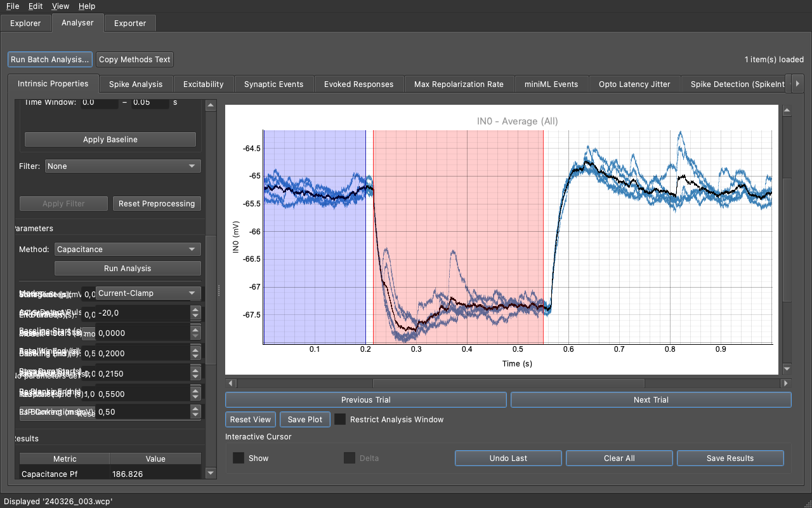Click the Save Results button
The height and width of the screenshot is (508, 812).
coord(730,458)
